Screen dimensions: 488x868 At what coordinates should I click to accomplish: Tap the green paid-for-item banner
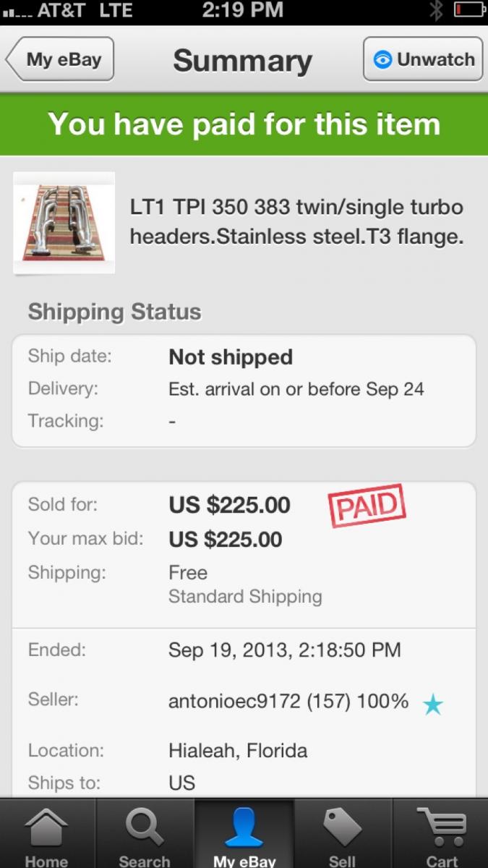tap(244, 124)
